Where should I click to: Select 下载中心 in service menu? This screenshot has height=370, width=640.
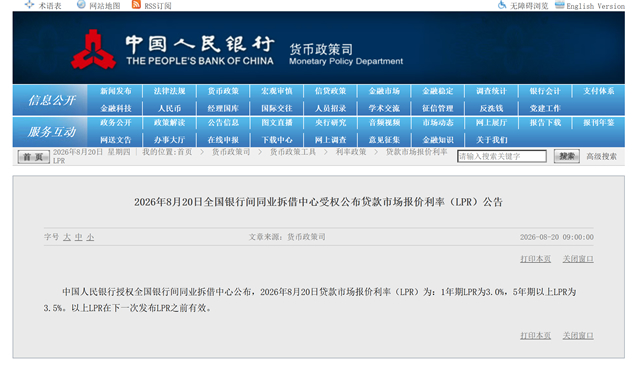(x=277, y=140)
